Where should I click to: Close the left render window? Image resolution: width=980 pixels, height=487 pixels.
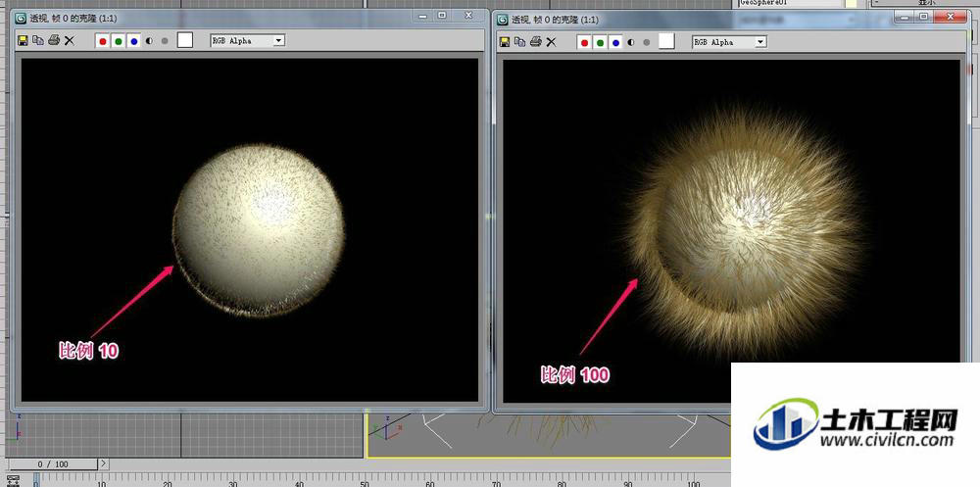468,16
